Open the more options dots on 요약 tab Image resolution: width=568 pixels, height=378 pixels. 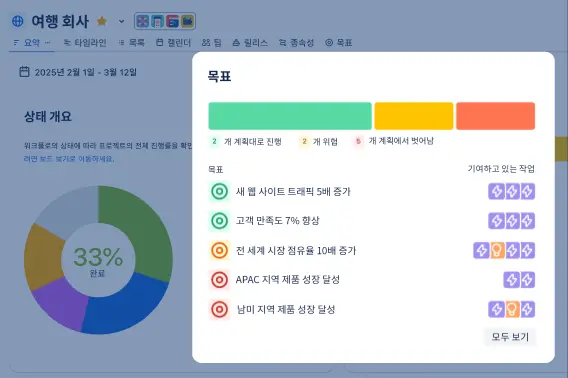[47, 42]
